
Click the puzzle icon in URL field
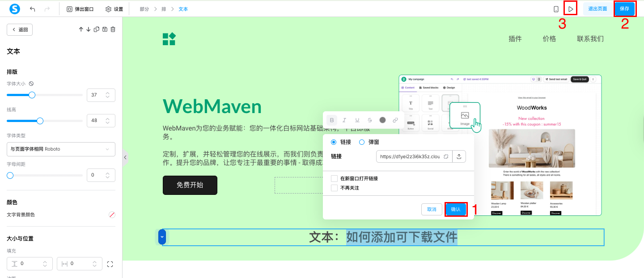point(446,156)
